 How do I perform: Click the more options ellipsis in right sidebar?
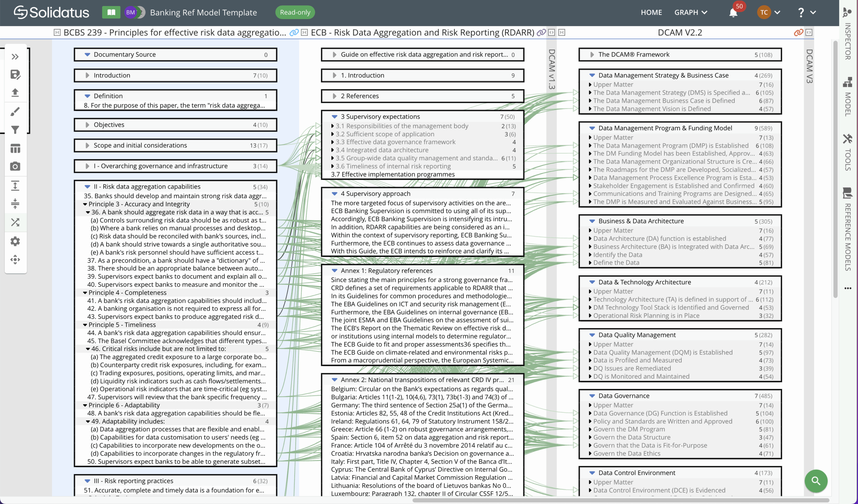coord(848,288)
